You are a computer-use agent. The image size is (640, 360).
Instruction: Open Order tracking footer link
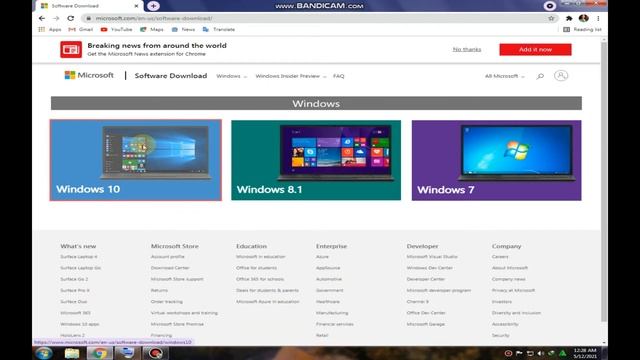click(x=167, y=302)
